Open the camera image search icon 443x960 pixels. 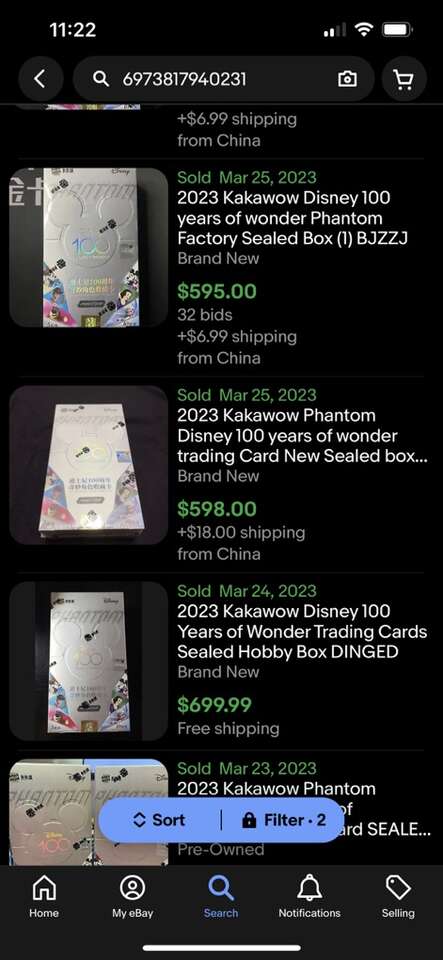tap(348, 79)
